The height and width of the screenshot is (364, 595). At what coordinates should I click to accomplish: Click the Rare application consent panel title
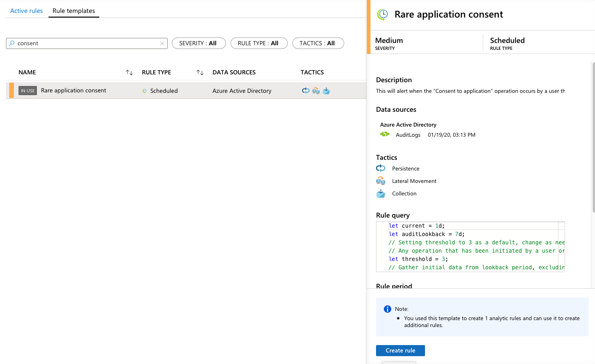point(449,14)
